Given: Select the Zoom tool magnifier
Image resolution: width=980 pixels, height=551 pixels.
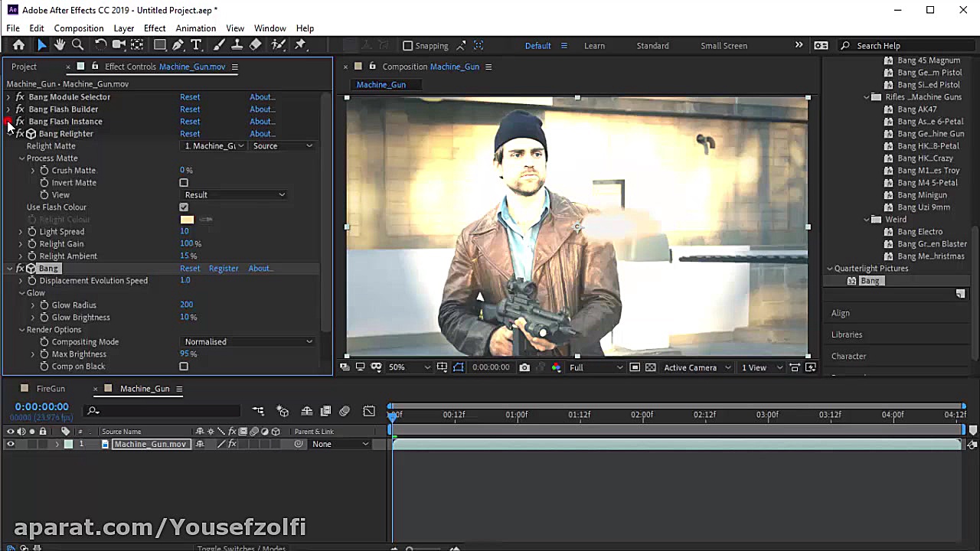Looking at the screenshot, I should [77, 45].
